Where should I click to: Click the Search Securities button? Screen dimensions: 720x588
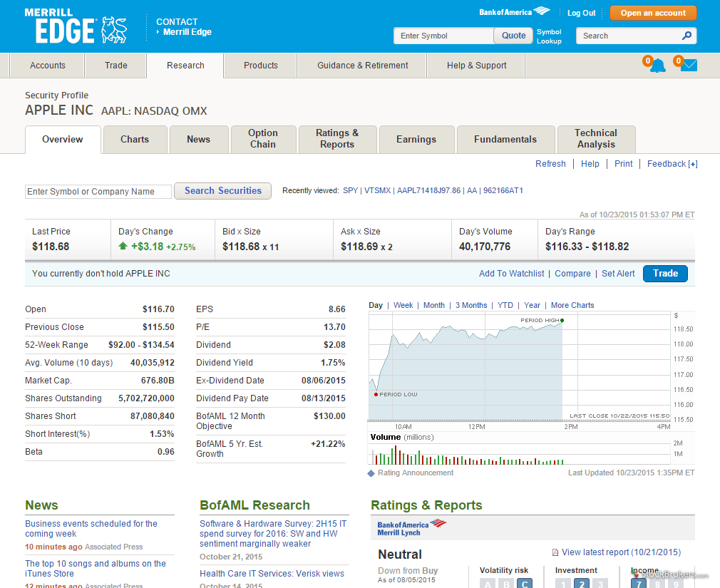[x=222, y=191]
